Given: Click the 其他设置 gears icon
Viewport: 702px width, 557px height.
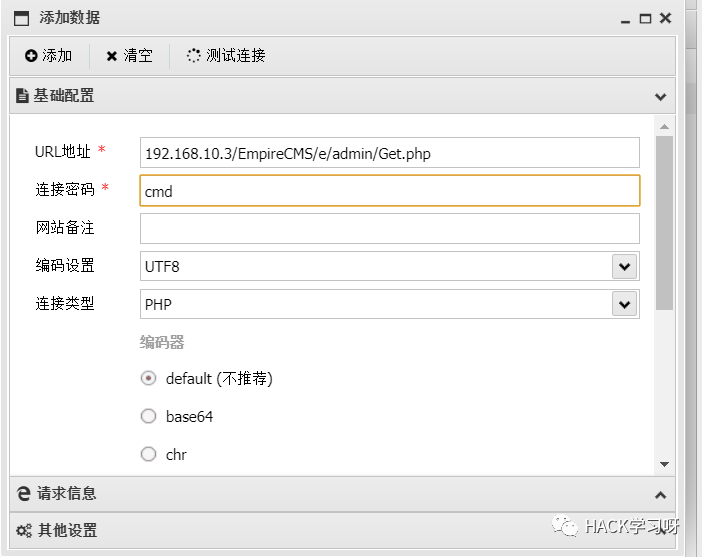Looking at the screenshot, I should [24, 531].
